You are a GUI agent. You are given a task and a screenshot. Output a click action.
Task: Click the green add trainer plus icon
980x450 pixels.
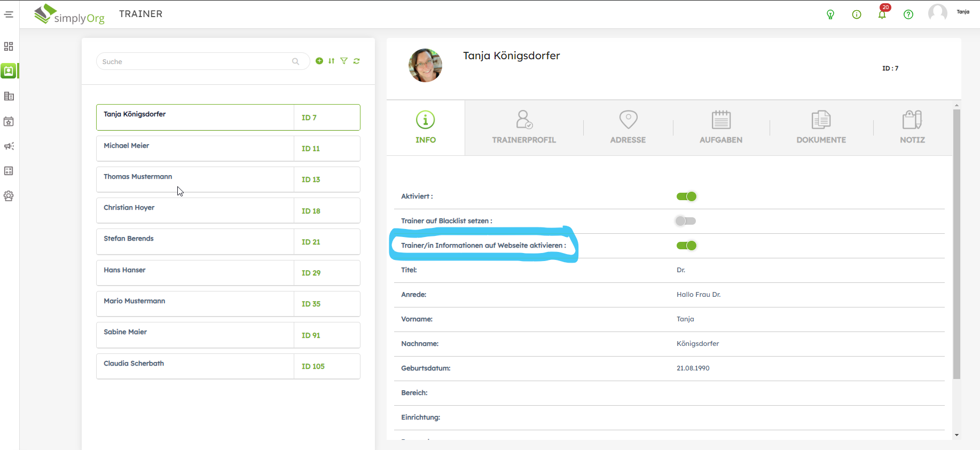tap(319, 61)
